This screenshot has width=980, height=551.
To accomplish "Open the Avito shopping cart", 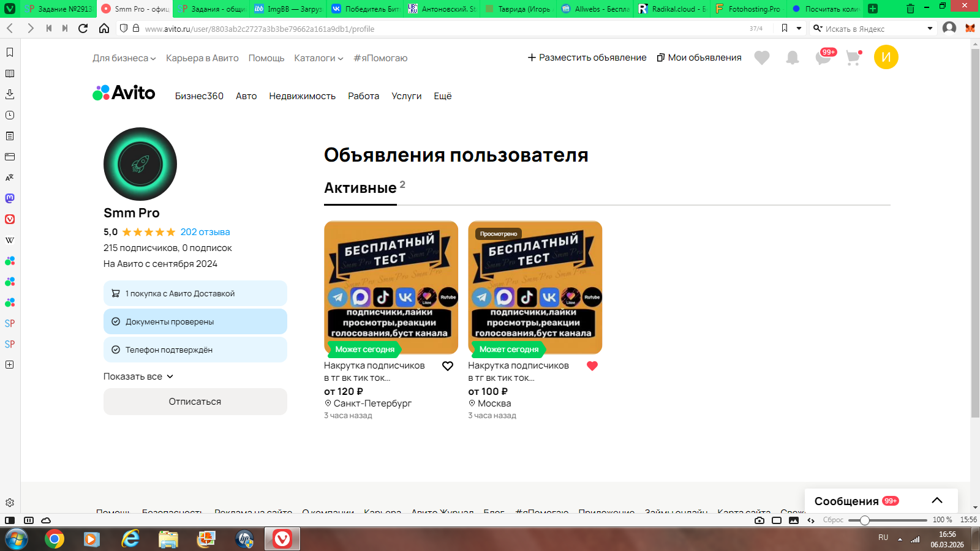I will point(854,58).
